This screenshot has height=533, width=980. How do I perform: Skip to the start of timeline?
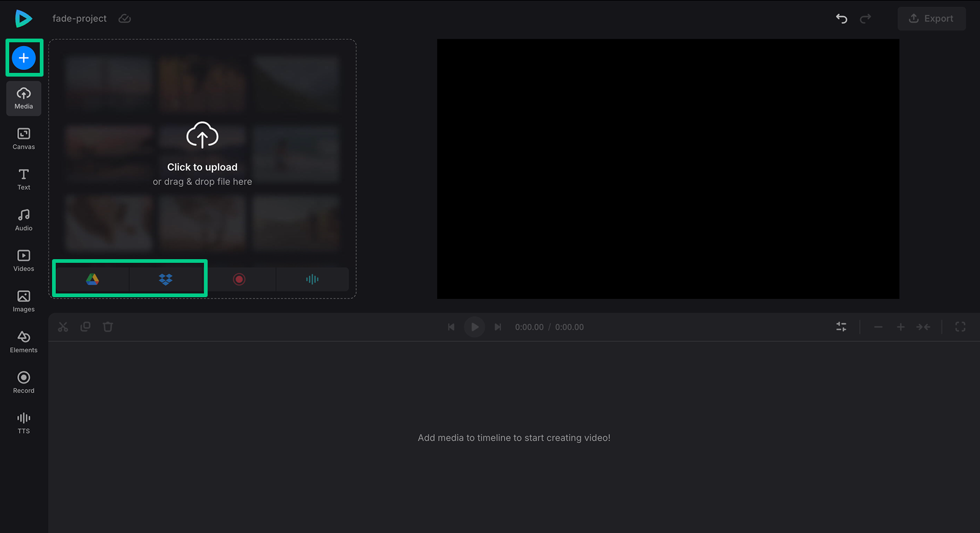451,327
